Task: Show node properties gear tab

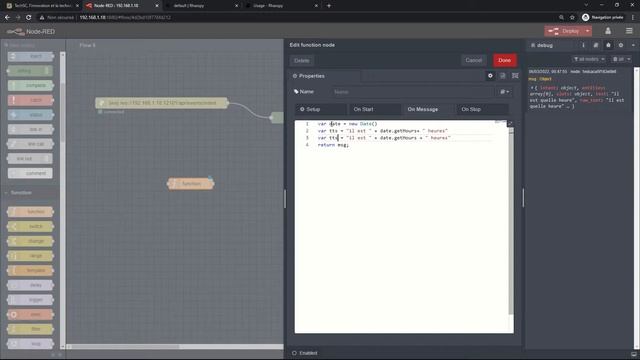Action: 490,76
